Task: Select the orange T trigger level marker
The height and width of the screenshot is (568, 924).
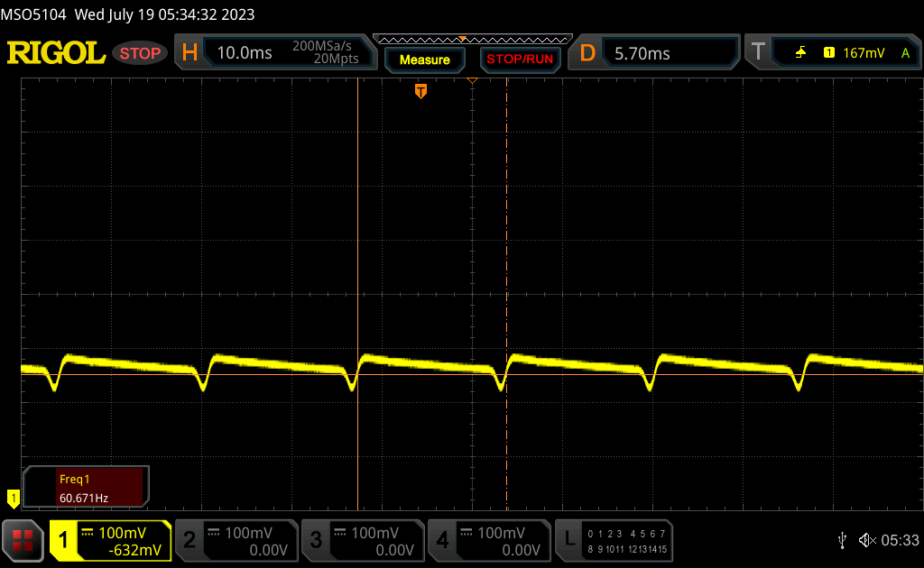Action: point(420,91)
